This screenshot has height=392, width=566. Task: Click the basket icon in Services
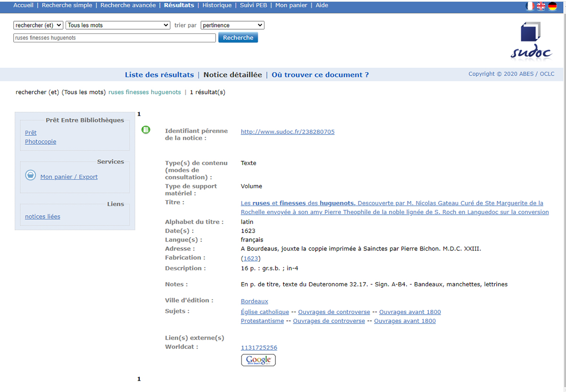pyautogui.click(x=31, y=175)
